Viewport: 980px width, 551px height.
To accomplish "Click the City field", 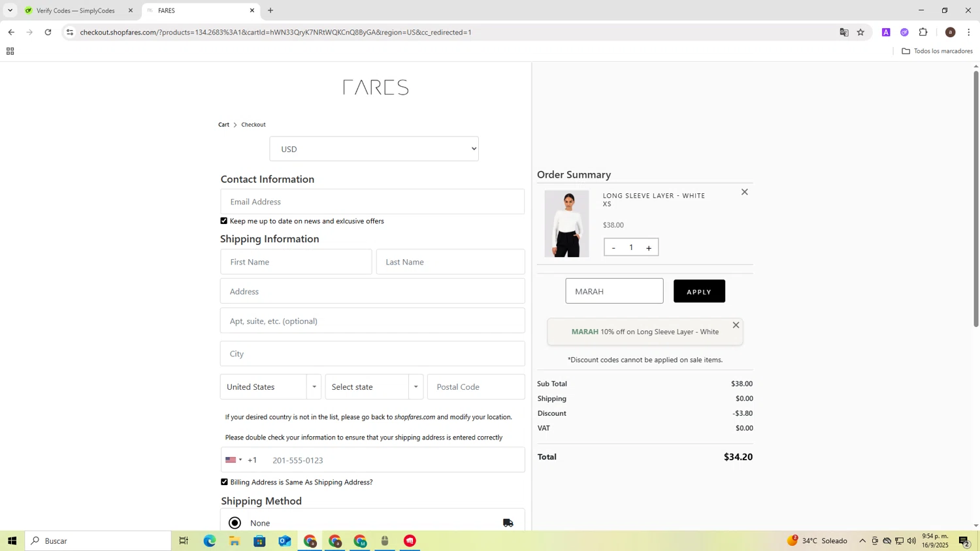I will (x=372, y=354).
